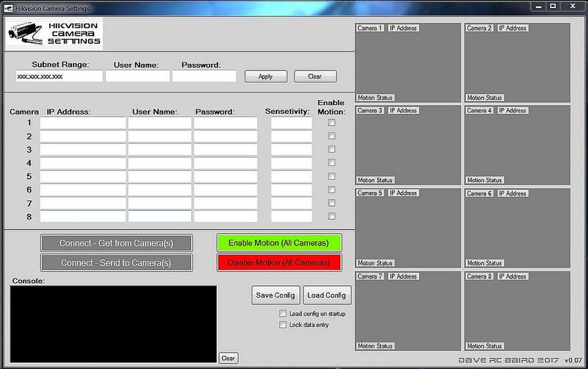
Task: Enable motion checkbox for camera 1
Action: click(331, 123)
